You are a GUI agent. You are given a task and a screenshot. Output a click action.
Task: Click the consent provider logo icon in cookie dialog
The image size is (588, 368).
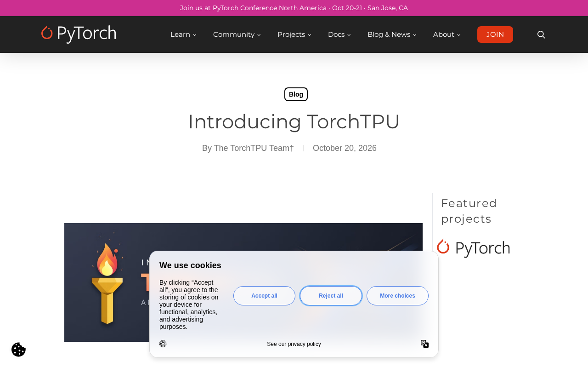[163, 344]
